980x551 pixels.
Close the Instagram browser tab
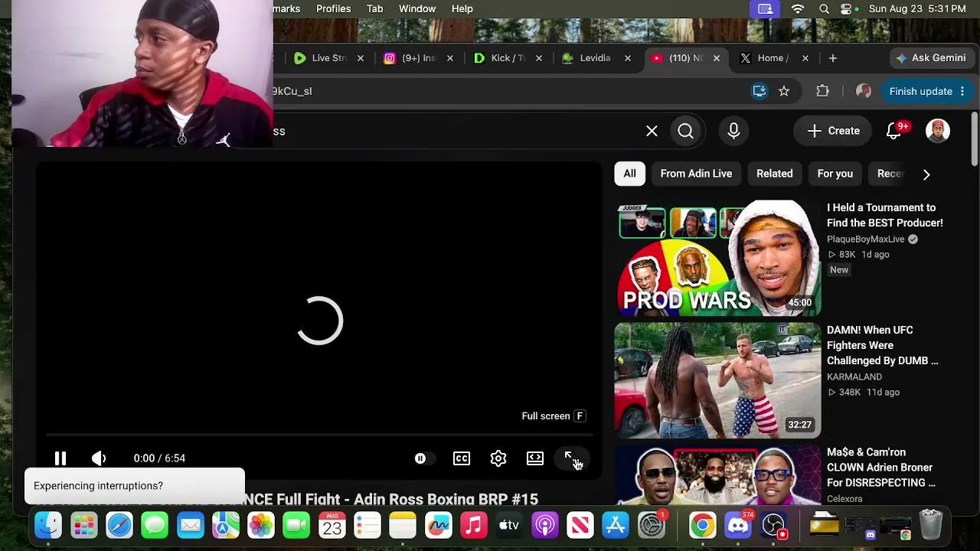(450, 58)
